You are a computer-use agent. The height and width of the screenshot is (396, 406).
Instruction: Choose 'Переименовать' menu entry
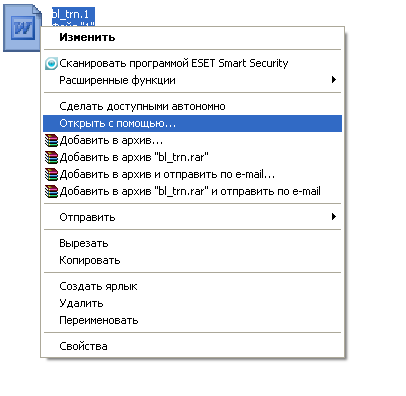(x=193, y=320)
